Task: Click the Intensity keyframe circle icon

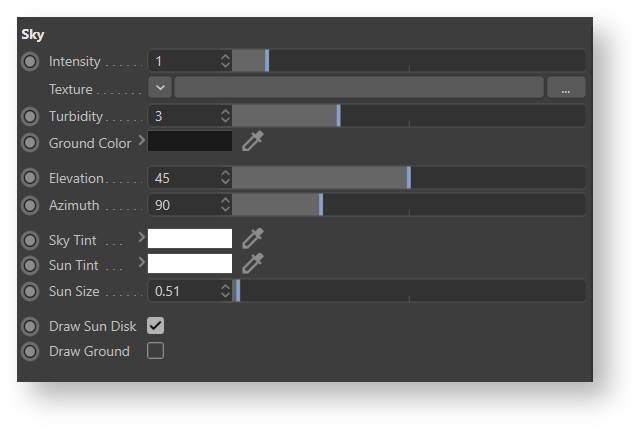Action: (x=30, y=61)
